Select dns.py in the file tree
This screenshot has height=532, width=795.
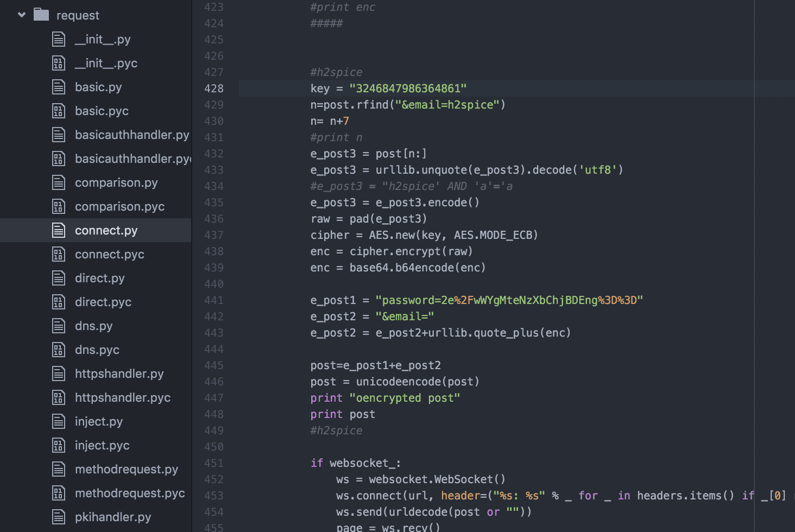point(93,325)
